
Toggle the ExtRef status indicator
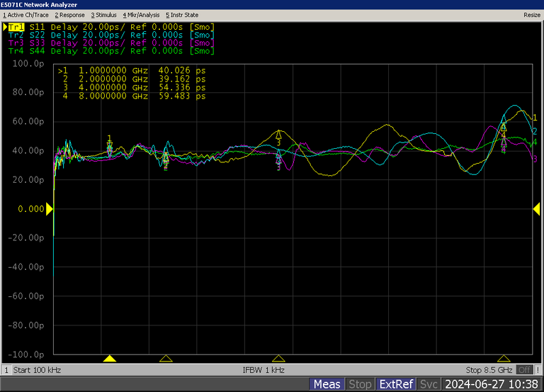click(396, 385)
